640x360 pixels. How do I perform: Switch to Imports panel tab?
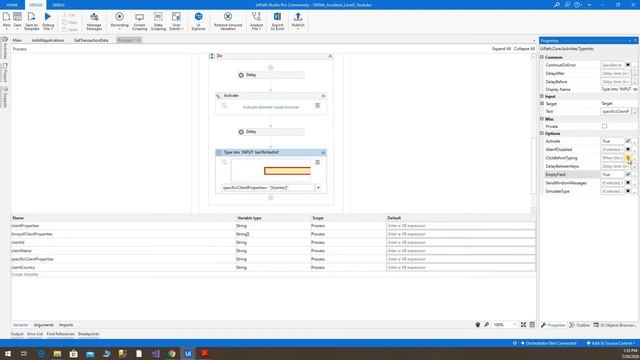66,325
